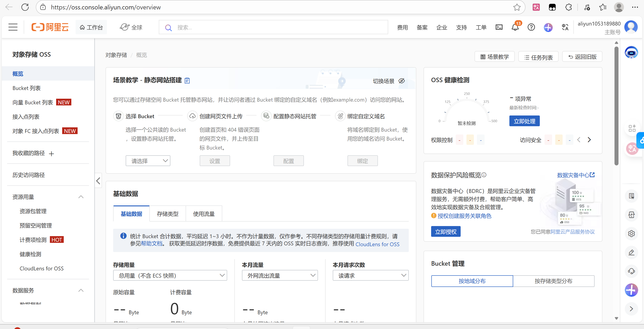Click the info icon beside 数据保护风险概览
The width and height of the screenshot is (644, 329).
[x=484, y=175]
